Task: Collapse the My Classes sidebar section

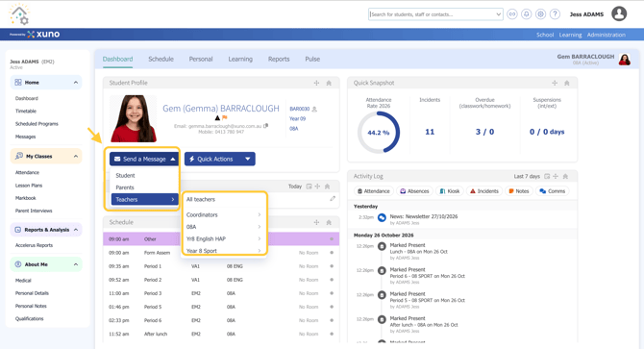Action: pyautogui.click(x=76, y=157)
